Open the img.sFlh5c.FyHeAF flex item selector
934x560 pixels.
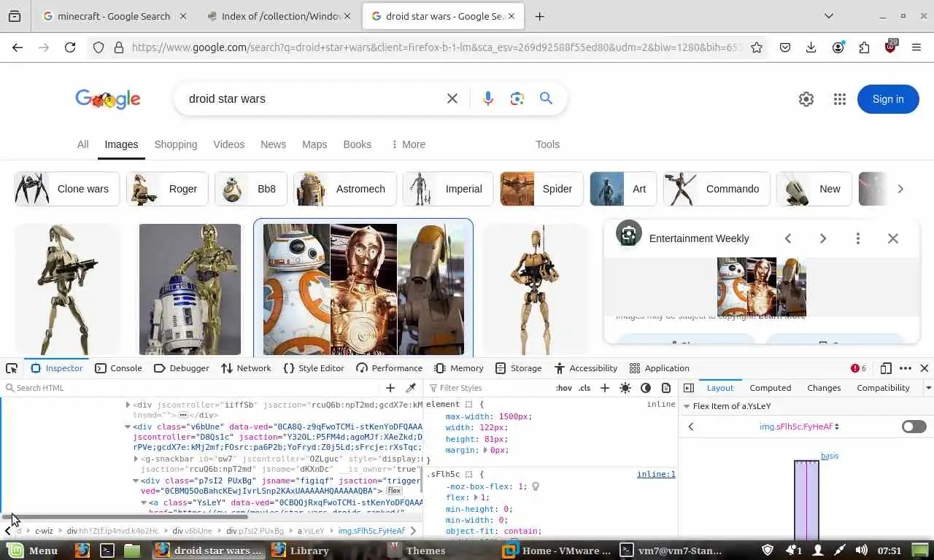pyautogui.click(x=799, y=427)
